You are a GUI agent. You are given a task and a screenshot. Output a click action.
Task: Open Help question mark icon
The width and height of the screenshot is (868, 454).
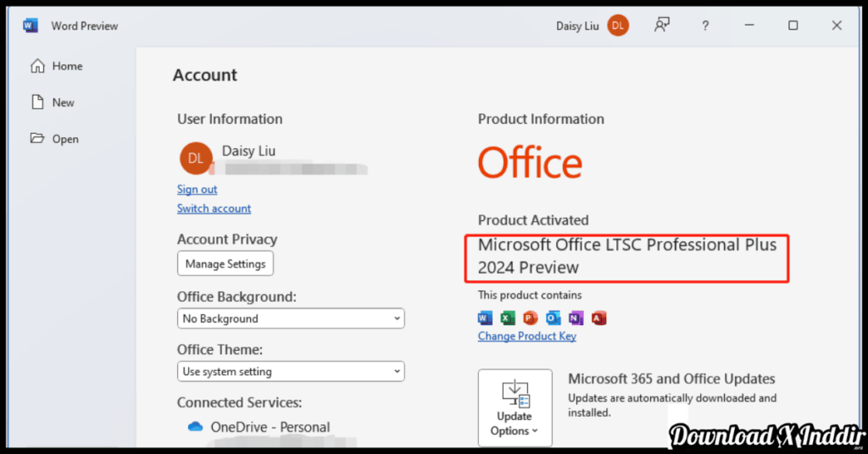[705, 26]
